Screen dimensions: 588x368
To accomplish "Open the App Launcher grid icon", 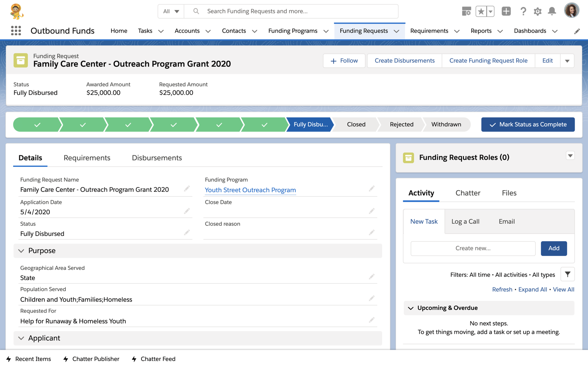I will click(x=16, y=31).
